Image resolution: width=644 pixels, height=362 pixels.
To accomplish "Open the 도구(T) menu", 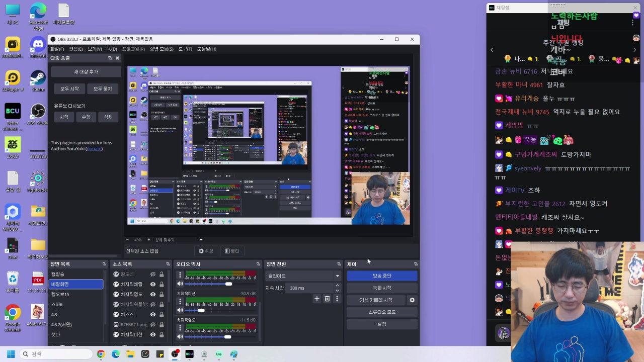I will click(x=185, y=49).
